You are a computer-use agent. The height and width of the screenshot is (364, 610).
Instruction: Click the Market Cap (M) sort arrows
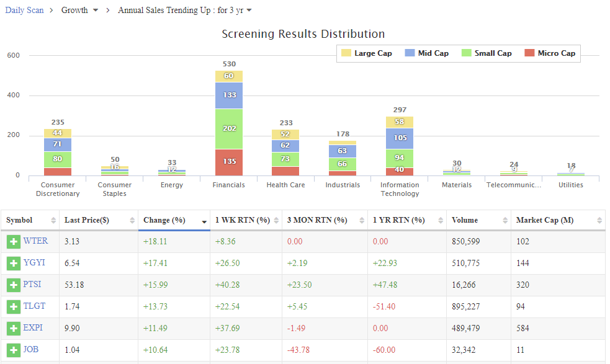pyautogui.click(x=599, y=221)
